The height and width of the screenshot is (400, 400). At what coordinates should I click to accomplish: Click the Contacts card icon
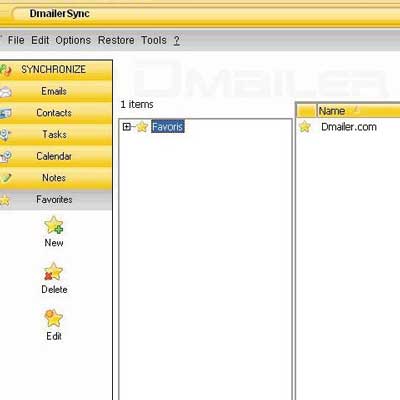click(5, 113)
